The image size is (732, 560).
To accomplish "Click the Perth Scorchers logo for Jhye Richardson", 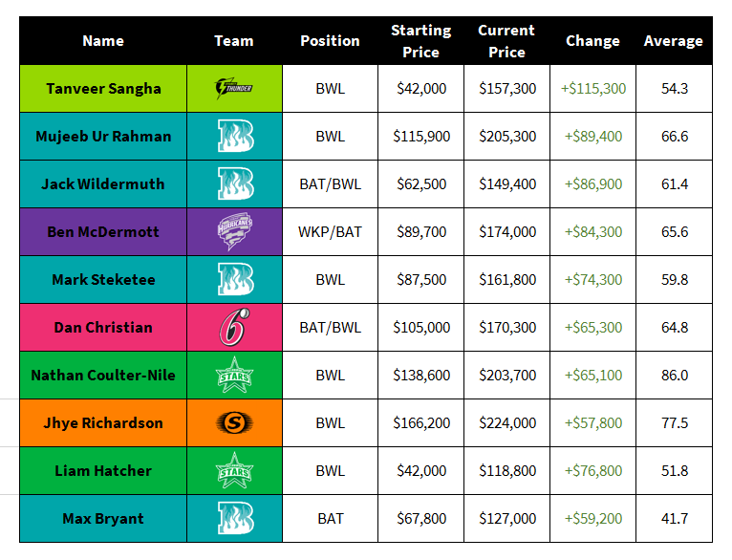I will tap(234, 422).
